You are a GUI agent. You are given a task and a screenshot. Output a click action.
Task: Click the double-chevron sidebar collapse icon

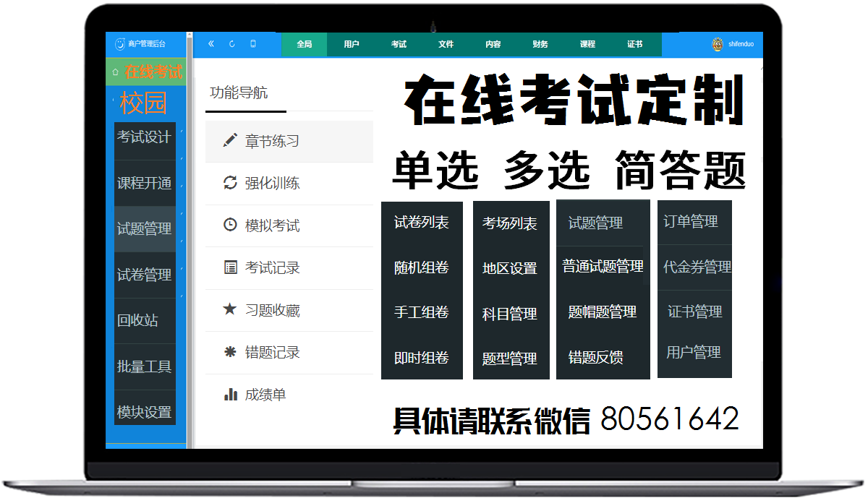[x=211, y=44]
